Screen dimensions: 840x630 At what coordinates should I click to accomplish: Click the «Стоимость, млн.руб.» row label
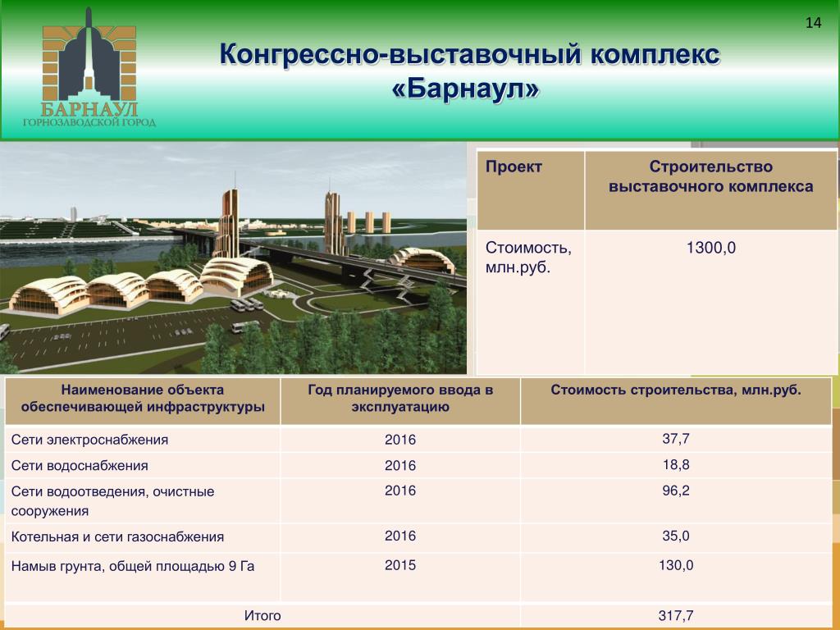pyautogui.click(x=528, y=257)
